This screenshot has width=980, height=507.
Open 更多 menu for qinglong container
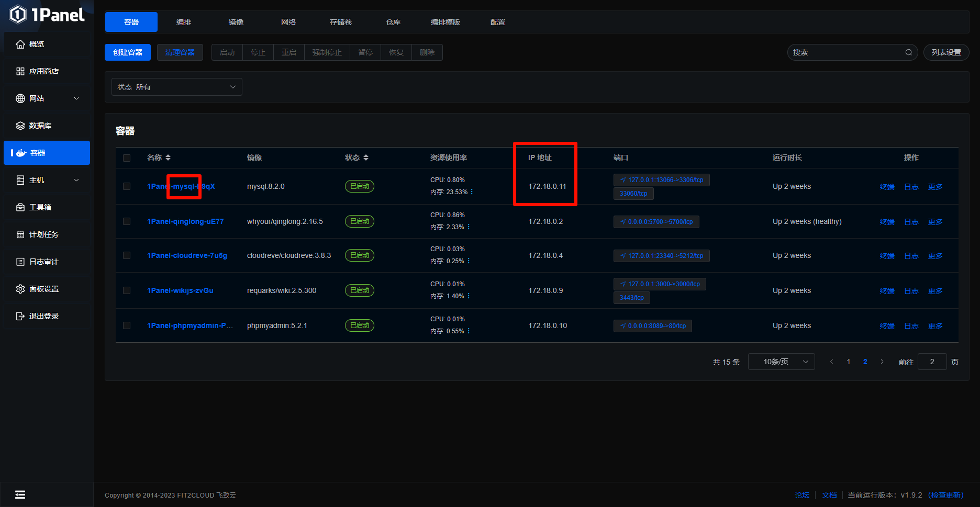coord(936,222)
